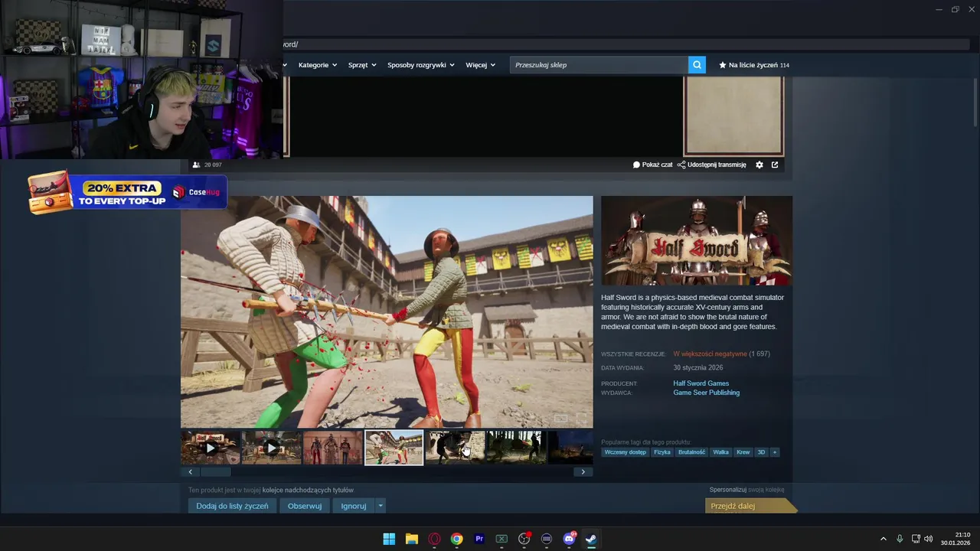
Task: Select the Wczesny dostęp tag
Action: click(x=625, y=452)
